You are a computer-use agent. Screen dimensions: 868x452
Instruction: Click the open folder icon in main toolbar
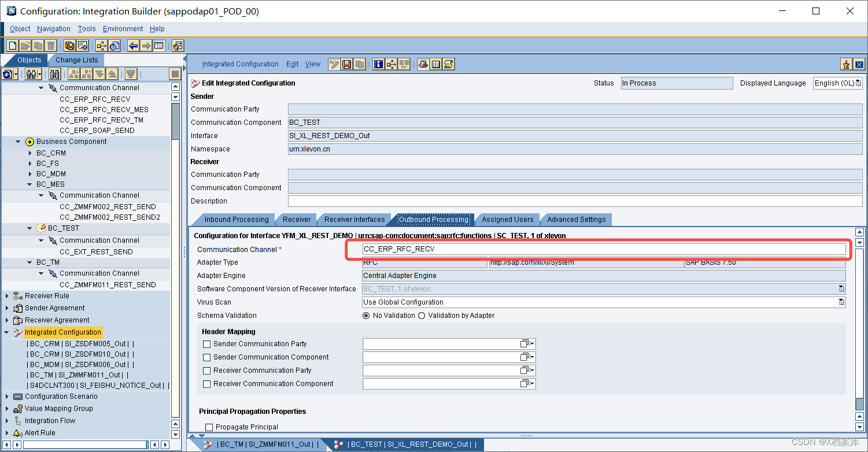[x=25, y=46]
